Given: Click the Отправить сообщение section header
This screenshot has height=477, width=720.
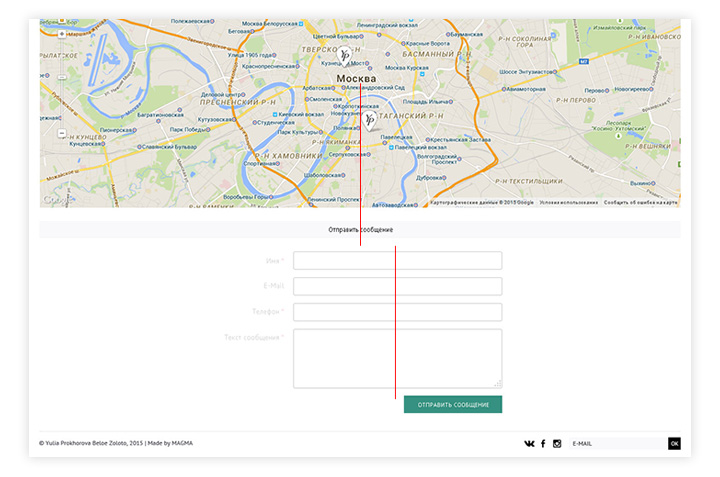Looking at the screenshot, I should click(x=360, y=230).
